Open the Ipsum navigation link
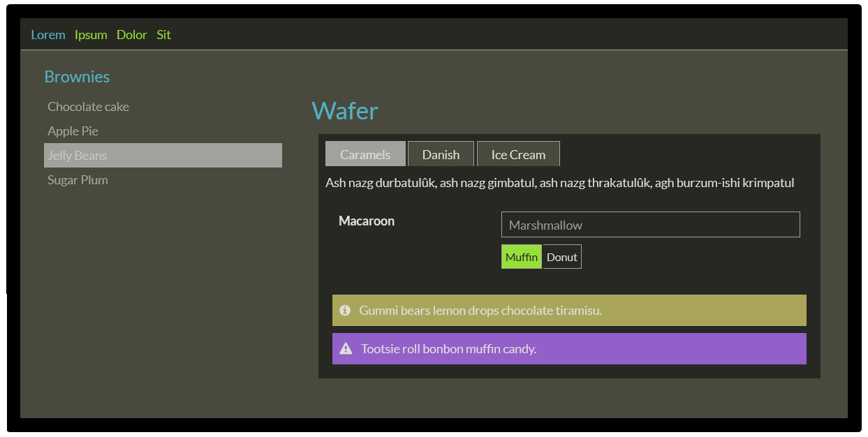Viewport: 868px width, 437px height. coord(91,35)
